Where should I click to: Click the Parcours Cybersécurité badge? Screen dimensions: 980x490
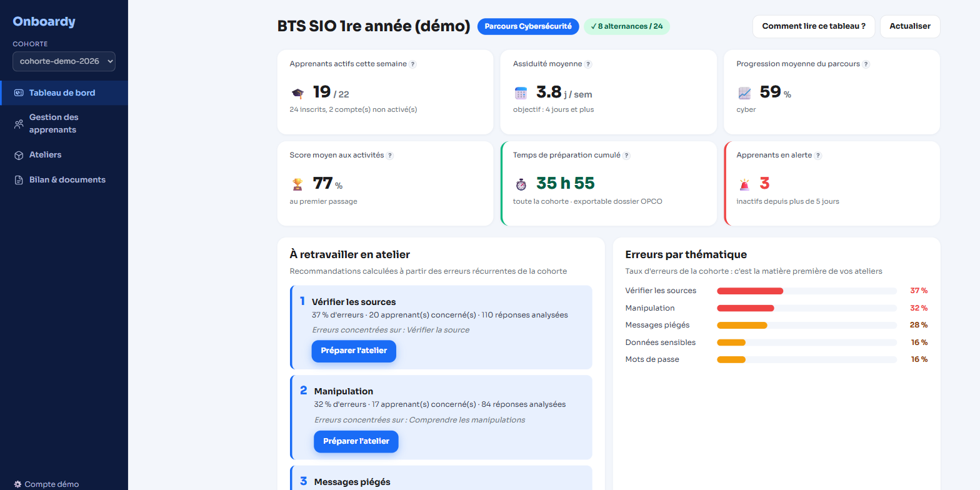(x=528, y=26)
